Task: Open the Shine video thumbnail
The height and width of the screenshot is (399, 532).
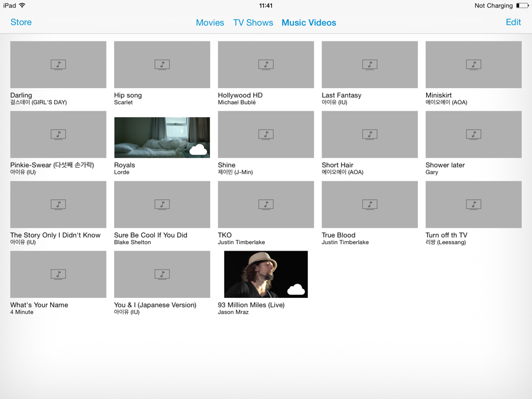Action: pos(265,134)
